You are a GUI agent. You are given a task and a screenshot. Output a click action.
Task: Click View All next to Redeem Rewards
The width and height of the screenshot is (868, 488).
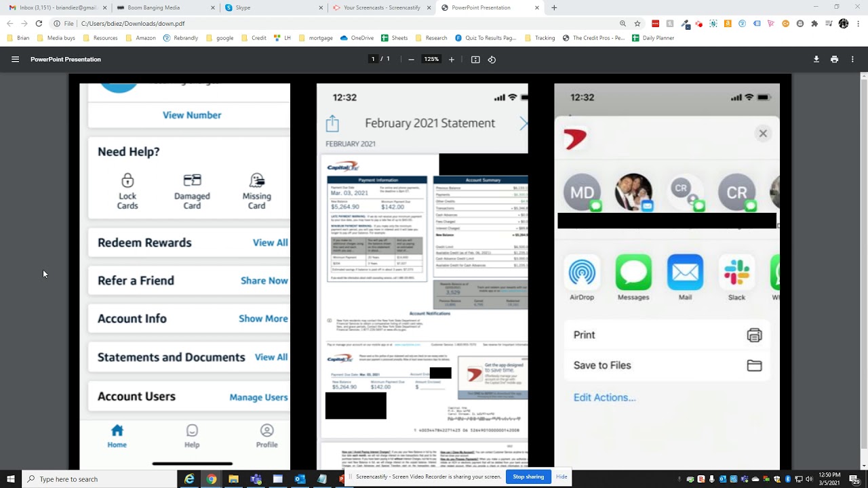[270, 243]
